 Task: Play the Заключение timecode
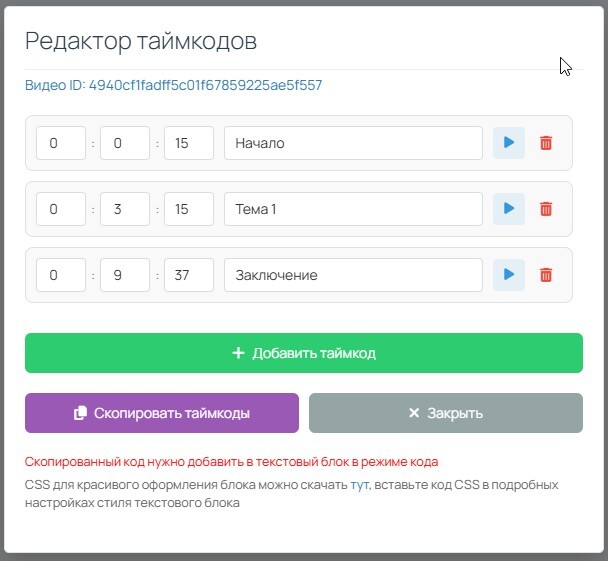point(508,275)
